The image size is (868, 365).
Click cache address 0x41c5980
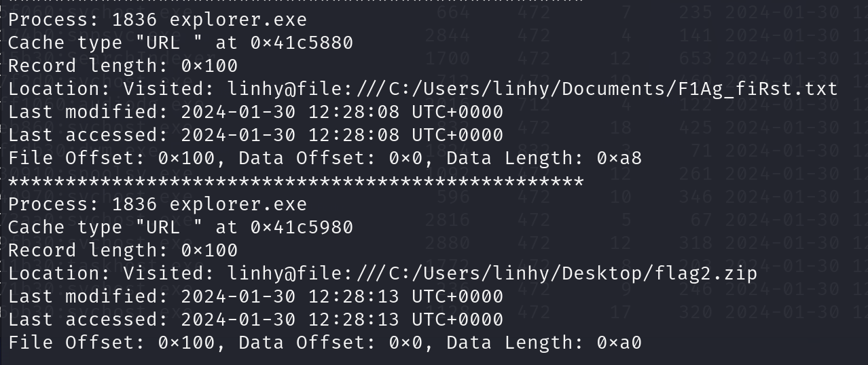pos(301,227)
